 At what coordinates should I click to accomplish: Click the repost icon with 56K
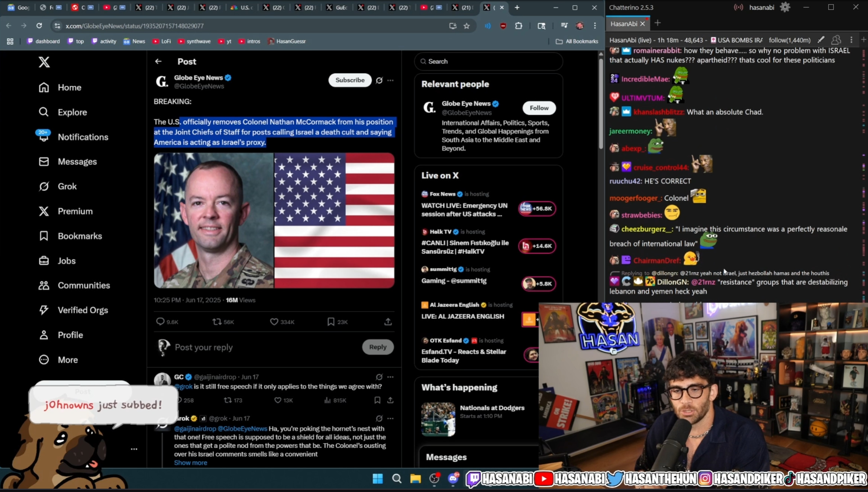pyautogui.click(x=217, y=321)
